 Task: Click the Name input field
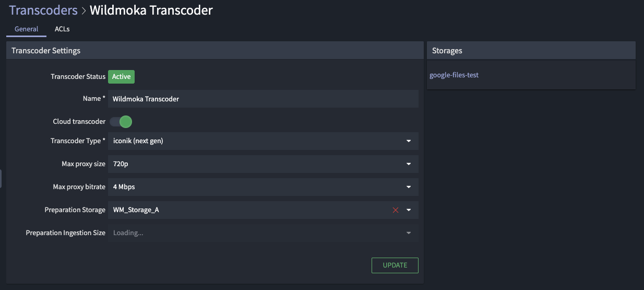(x=263, y=99)
